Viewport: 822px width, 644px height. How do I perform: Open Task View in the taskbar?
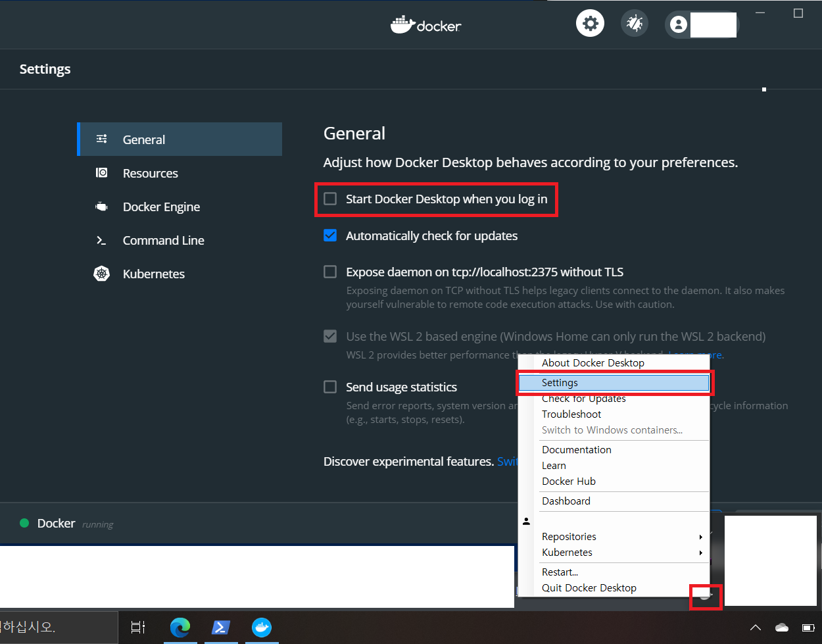pos(138,628)
